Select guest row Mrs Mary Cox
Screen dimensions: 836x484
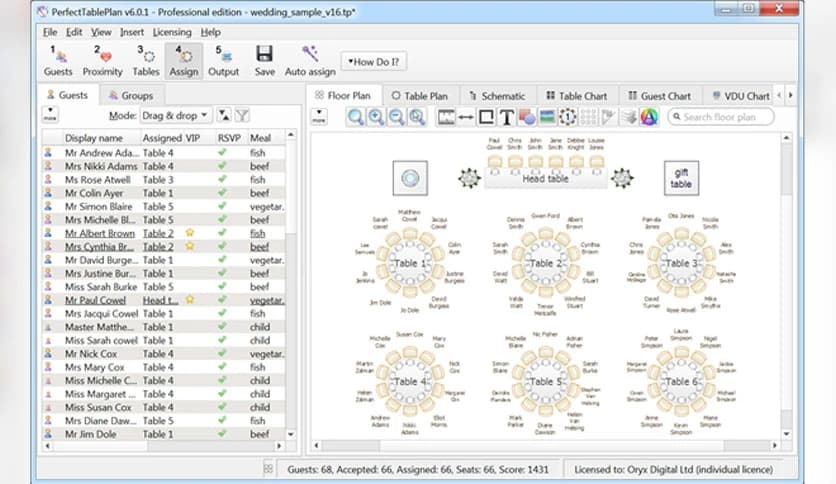[164, 367]
